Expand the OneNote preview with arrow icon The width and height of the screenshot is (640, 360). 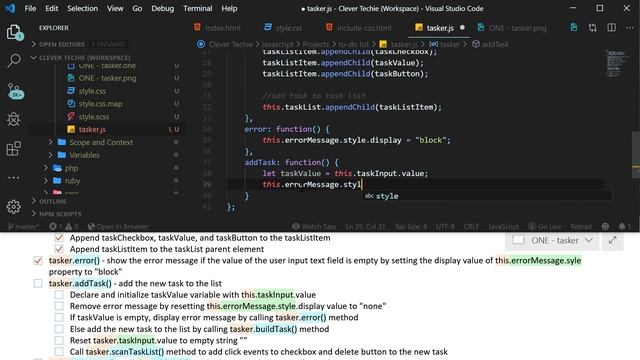(612, 240)
